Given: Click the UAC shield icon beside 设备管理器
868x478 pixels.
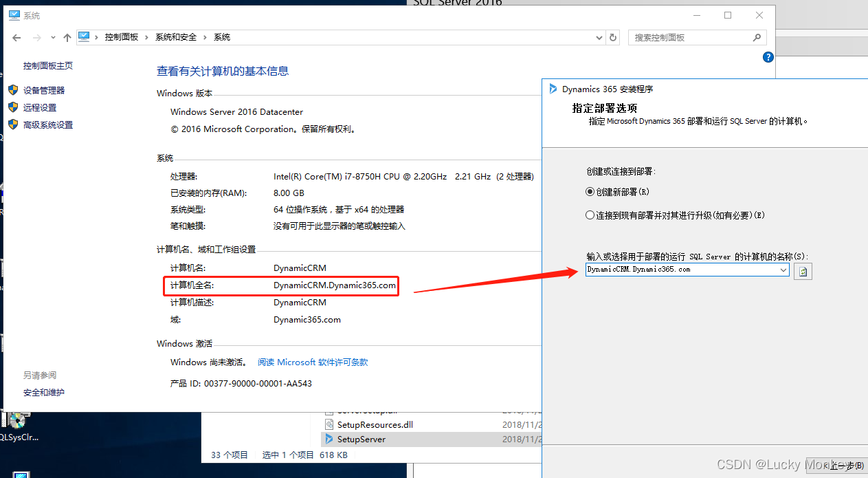Looking at the screenshot, I should pyautogui.click(x=13, y=89).
